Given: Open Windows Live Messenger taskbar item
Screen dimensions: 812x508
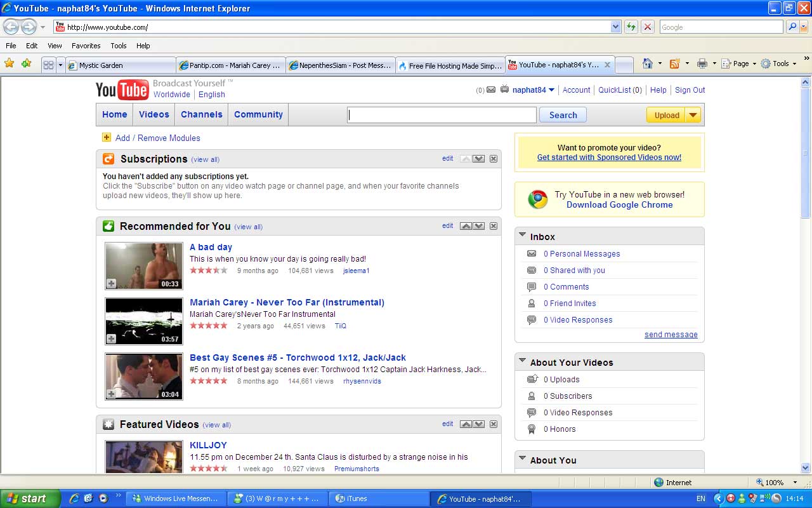Looking at the screenshot, I should [x=176, y=498].
